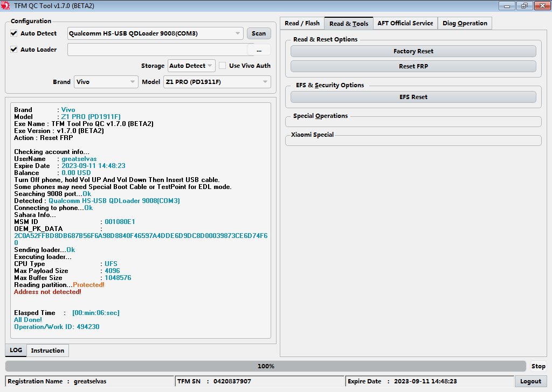The height and width of the screenshot is (392, 552).
Task: Switch to the Instruction tab
Action: coord(47,351)
